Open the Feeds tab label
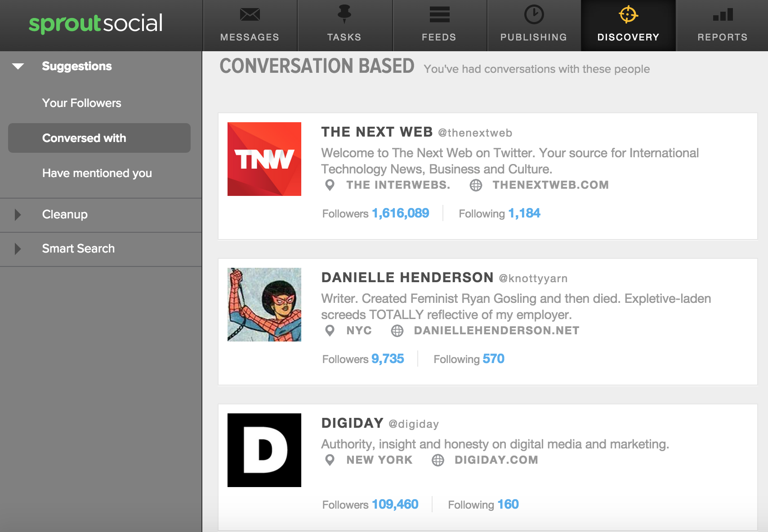 pos(439,37)
